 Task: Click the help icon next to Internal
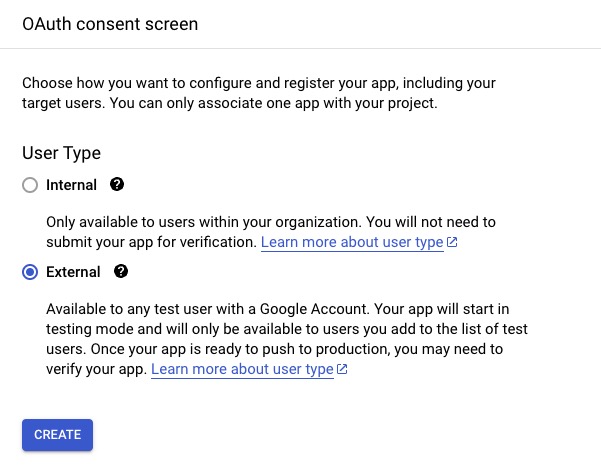click(117, 185)
